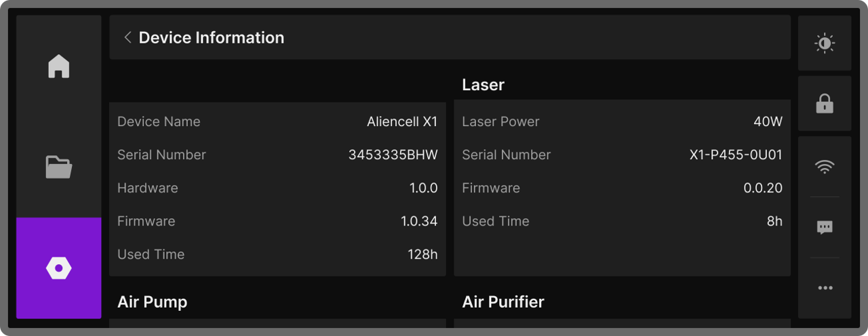The height and width of the screenshot is (336, 868).
Task: Select the device Serial Number 3453335BHW
Action: click(393, 155)
